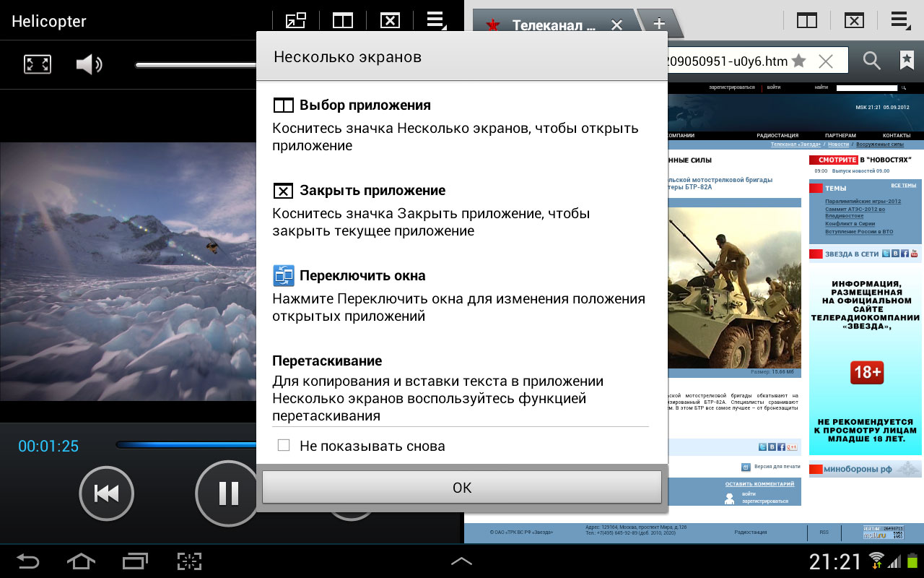Click the 'Выбор приложения' heading
Viewport: 924px width, 578px height.
pos(365,105)
